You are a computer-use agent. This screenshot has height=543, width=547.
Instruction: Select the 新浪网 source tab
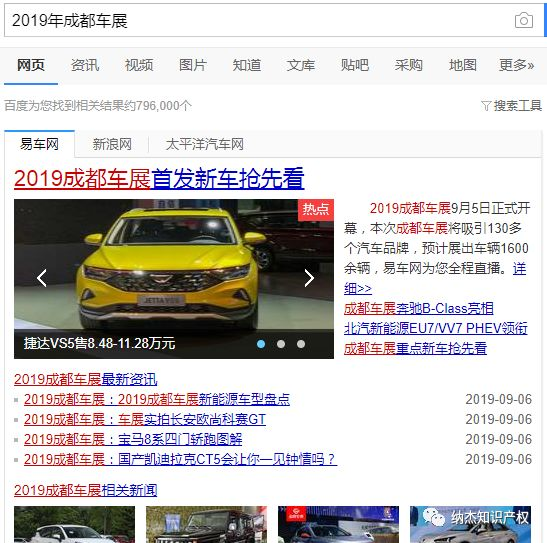pyautogui.click(x=112, y=144)
